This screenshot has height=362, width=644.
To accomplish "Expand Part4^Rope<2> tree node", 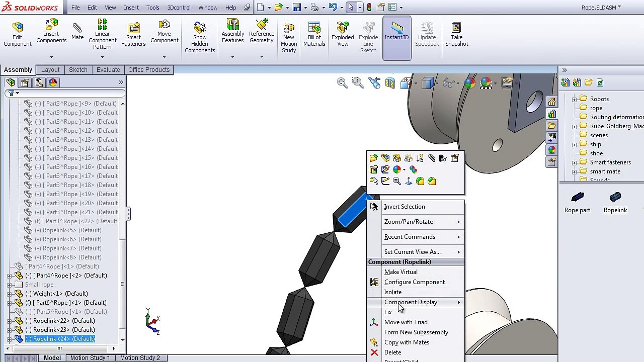I will coord(10,276).
